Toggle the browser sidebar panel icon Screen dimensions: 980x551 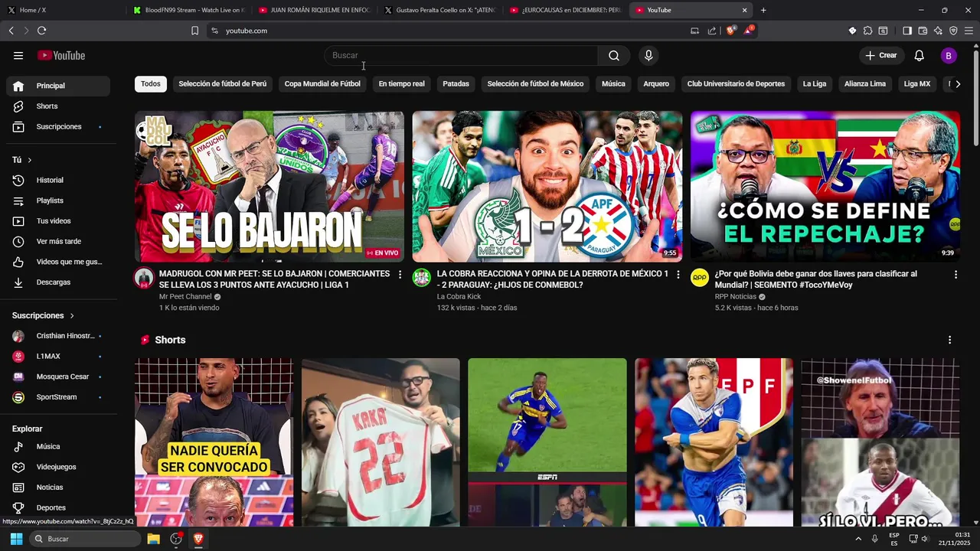(x=907, y=31)
